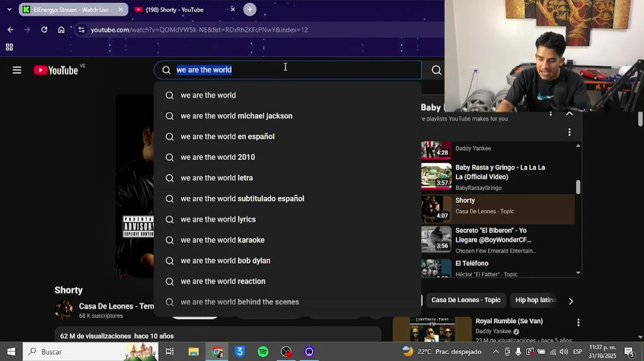Viewport: 644px width, 361px height.
Task: View site information icon in address bar
Action: [x=81, y=30]
